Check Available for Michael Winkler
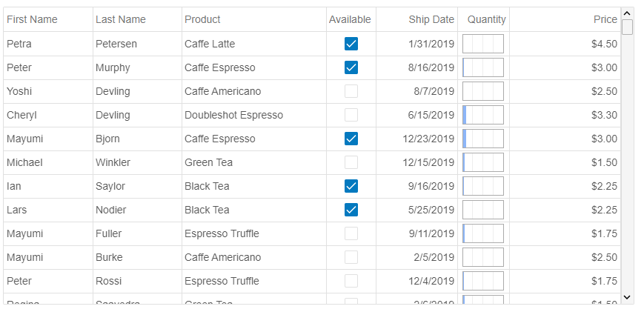The height and width of the screenshot is (312, 644). click(x=351, y=162)
